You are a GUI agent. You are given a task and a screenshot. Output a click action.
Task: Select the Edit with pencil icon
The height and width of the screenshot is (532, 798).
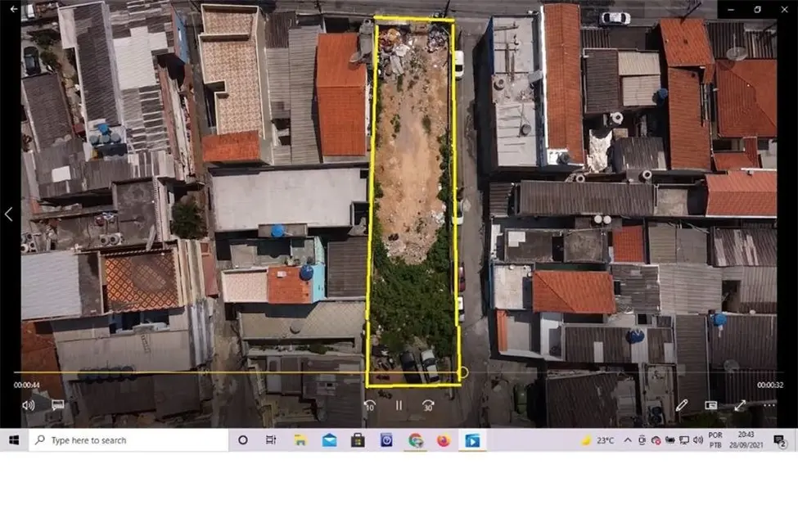(x=683, y=404)
